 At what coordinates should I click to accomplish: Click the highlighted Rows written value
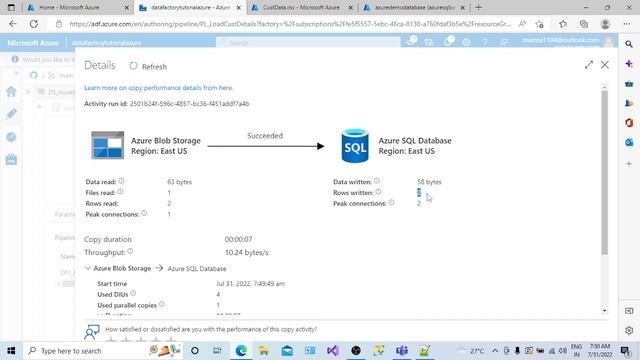[419, 192]
